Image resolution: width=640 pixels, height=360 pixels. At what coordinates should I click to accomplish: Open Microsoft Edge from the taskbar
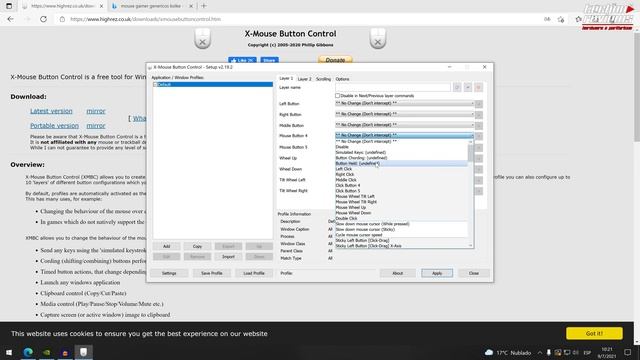(x=28, y=352)
